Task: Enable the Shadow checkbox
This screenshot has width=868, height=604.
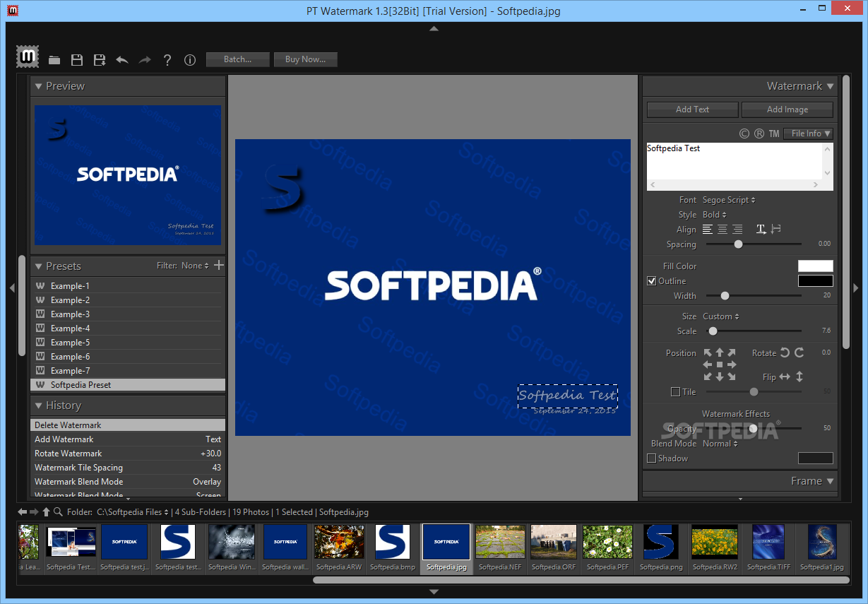Action: (652, 458)
